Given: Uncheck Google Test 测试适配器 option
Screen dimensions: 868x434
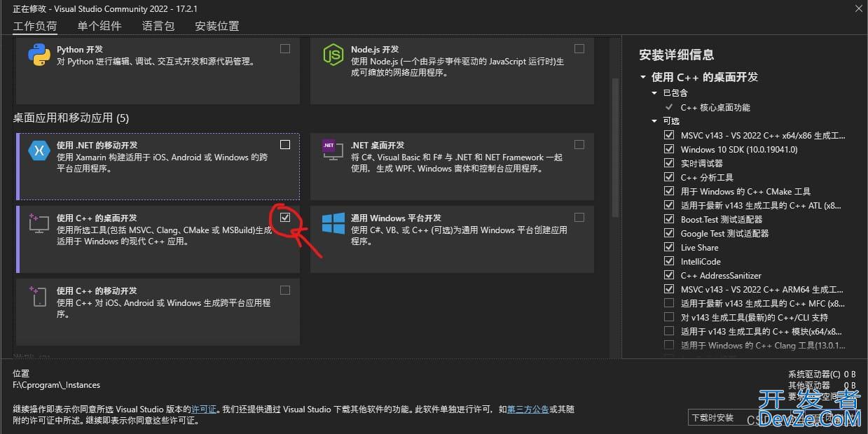Looking at the screenshot, I should [x=669, y=233].
